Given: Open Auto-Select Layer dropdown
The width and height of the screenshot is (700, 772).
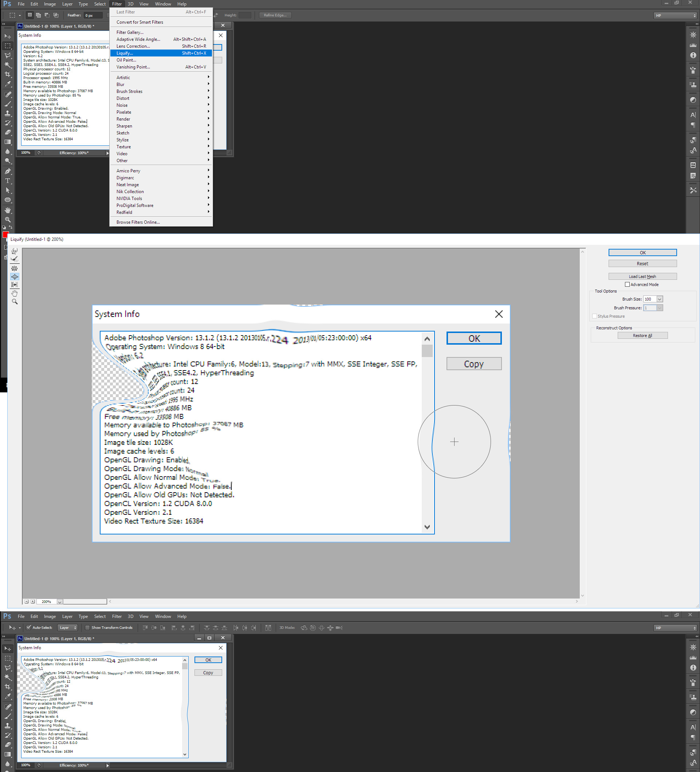Looking at the screenshot, I should 68,628.
